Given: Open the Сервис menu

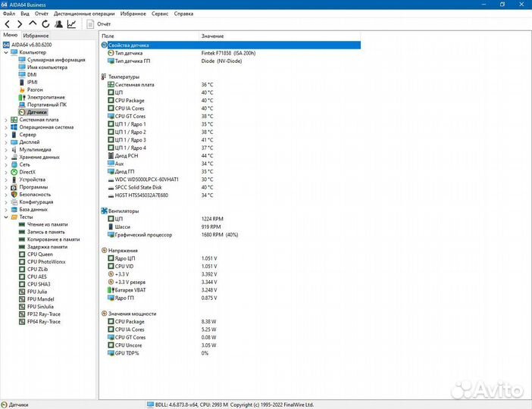Looking at the screenshot, I should click(160, 14).
